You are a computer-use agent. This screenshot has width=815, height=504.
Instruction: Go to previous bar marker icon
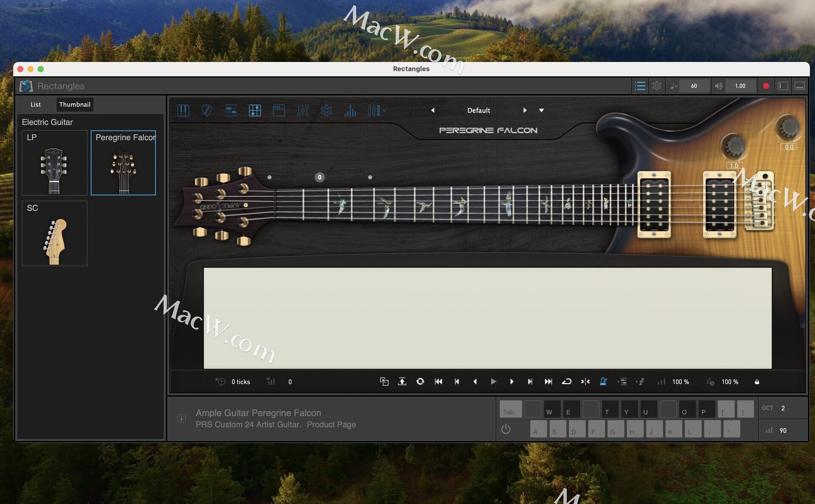(457, 382)
